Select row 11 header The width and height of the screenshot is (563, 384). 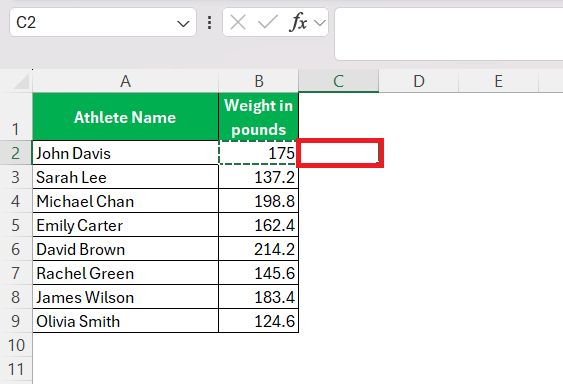click(x=16, y=369)
